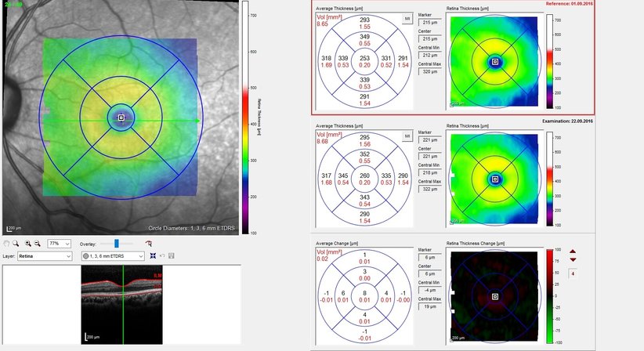The height and width of the screenshot is (351, 644).
Task: Click the zoom out magnifier icon
Action: pyautogui.click(x=39, y=244)
